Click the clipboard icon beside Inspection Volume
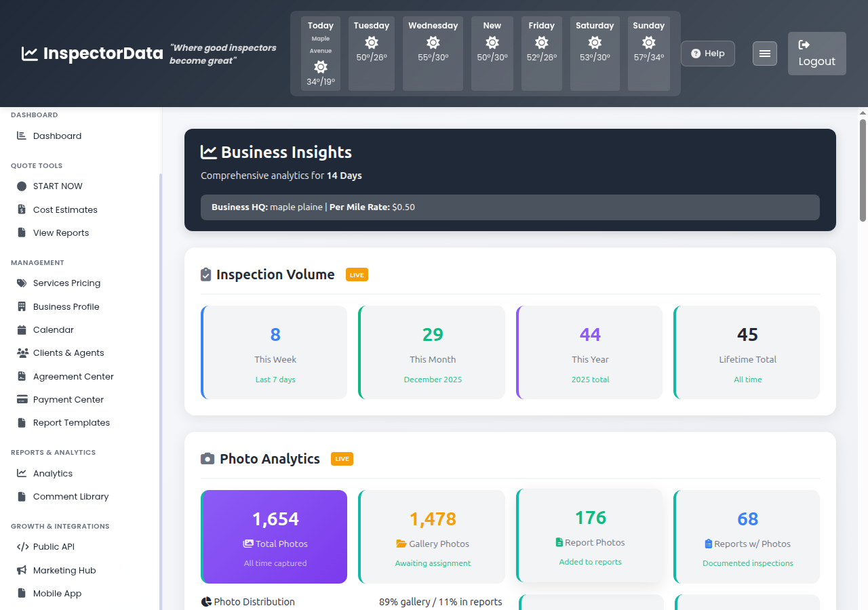The width and height of the screenshot is (868, 610). pyautogui.click(x=205, y=274)
